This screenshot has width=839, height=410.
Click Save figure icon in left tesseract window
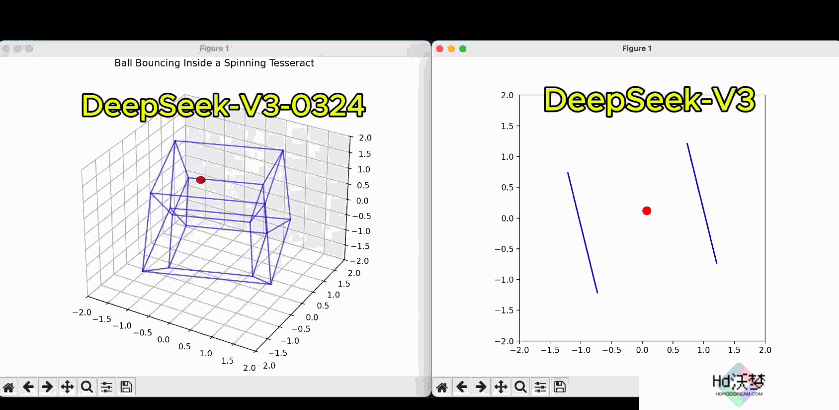click(126, 386)
